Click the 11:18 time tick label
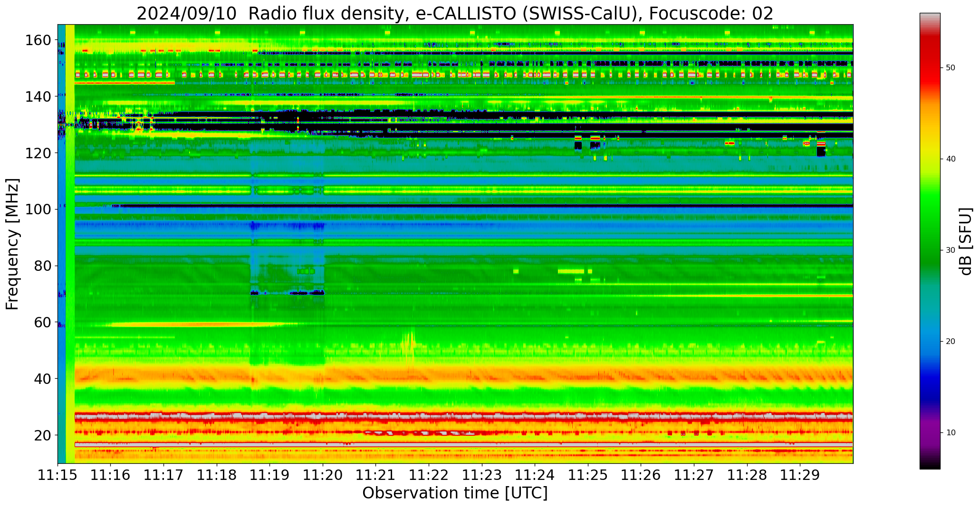This screenshot has height=507, width=980. [x=217, y=475]
